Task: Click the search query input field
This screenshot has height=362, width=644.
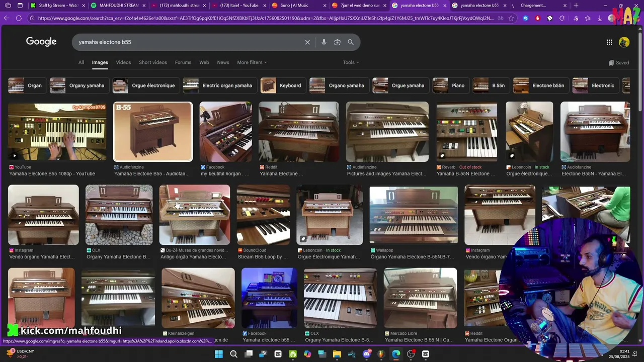Action: coord(189,42)
